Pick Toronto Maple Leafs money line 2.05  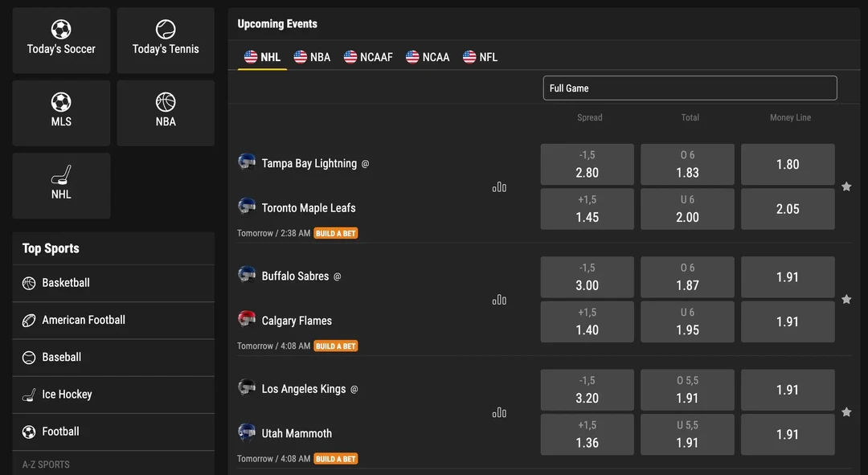788,208
